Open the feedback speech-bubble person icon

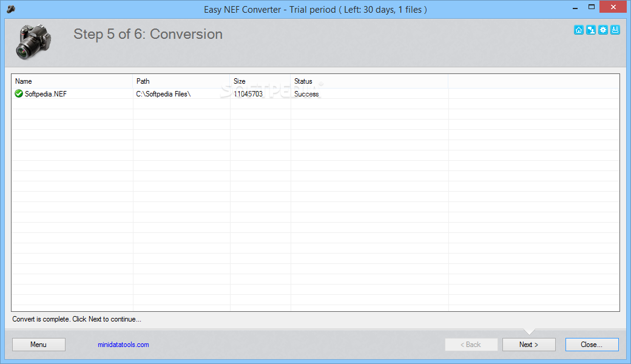coord(591,30)
